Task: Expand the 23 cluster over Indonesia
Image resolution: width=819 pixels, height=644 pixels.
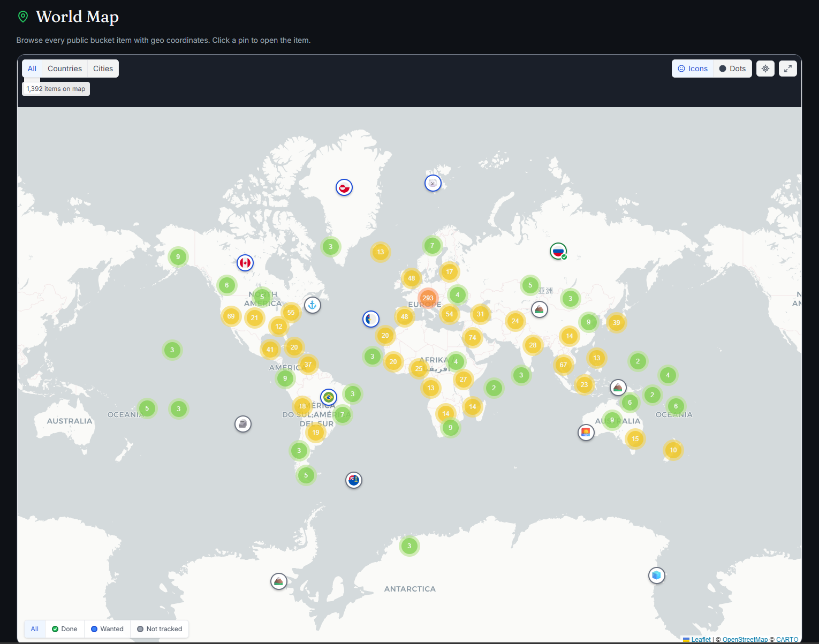Action: 584,385
